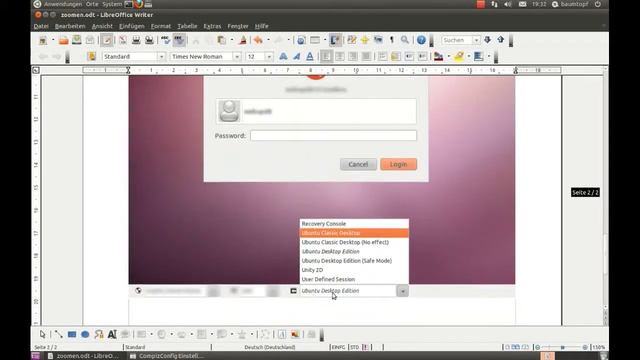Open the Fenster menu
The height and width of the screenshot is (360, 640).
pos(238,26)
